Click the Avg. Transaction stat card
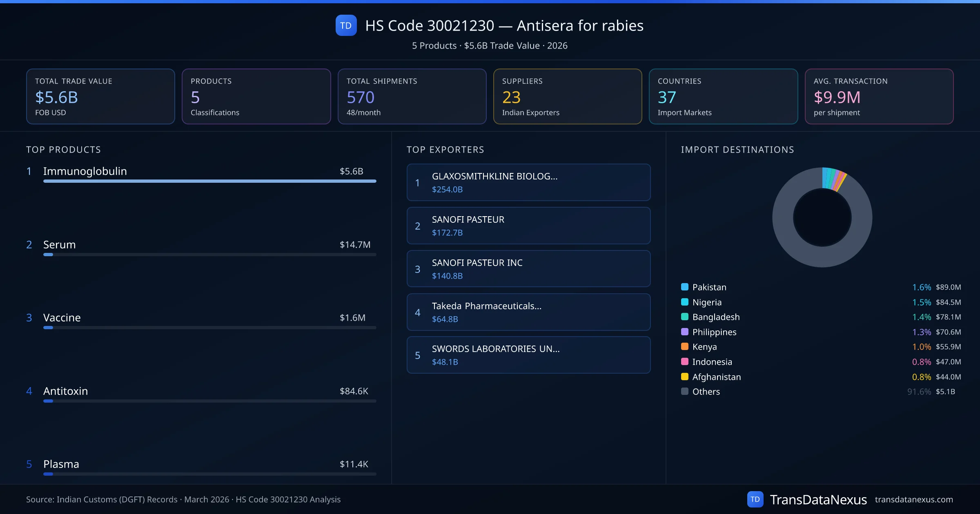This screenshot has height=514, width=980. coord(879,96)
